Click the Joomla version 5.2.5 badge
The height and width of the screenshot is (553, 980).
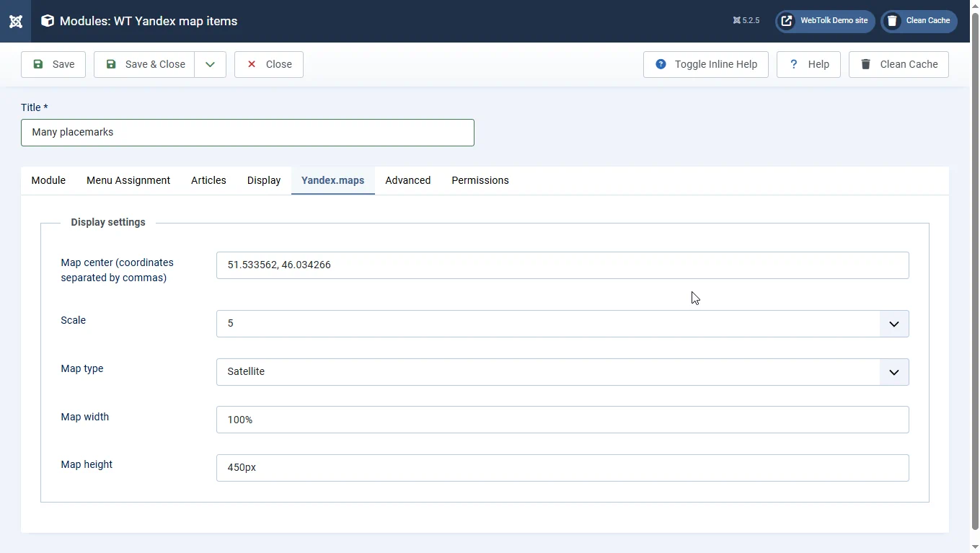(x=746, y=21)
